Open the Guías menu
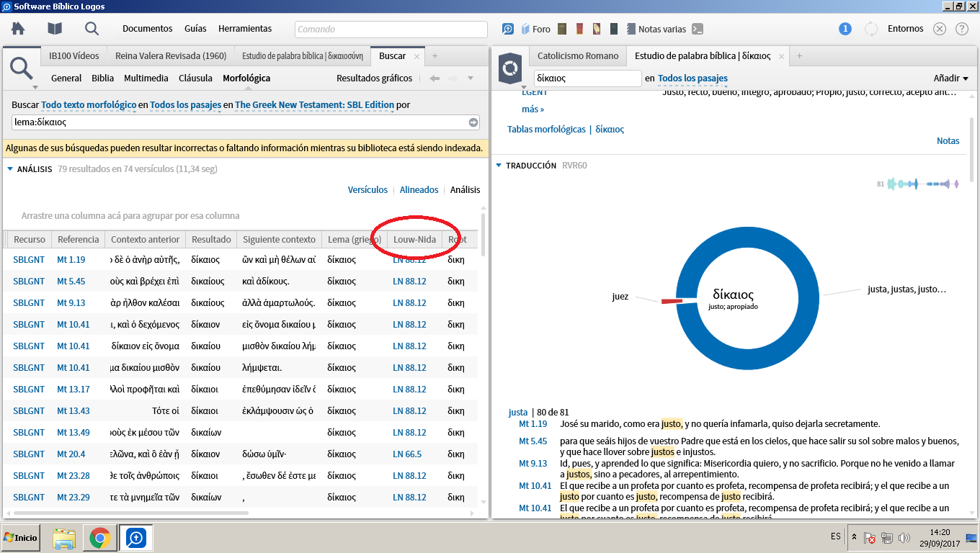The height and width of the screenshot is (553, 980). (195, 29)
